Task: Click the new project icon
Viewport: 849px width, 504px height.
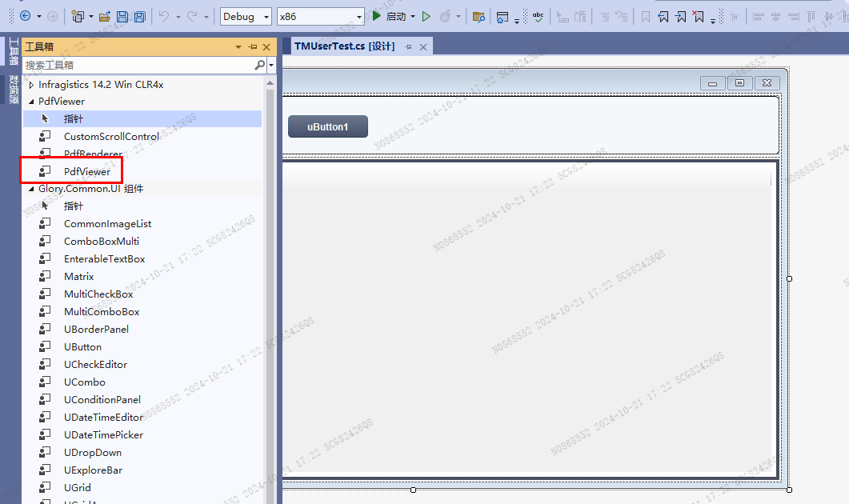Action: click(x=78, y=17)
